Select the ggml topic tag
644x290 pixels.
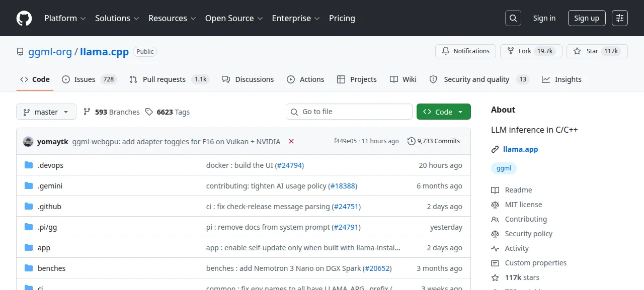504,168
